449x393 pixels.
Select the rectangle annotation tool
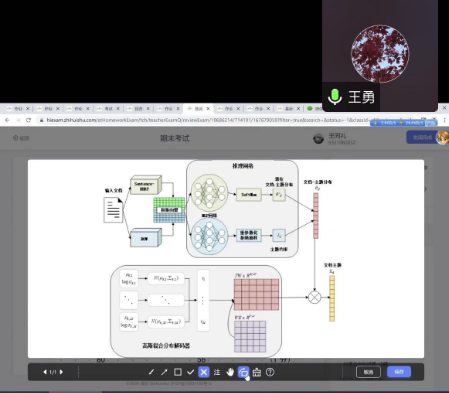coord(178,372)
